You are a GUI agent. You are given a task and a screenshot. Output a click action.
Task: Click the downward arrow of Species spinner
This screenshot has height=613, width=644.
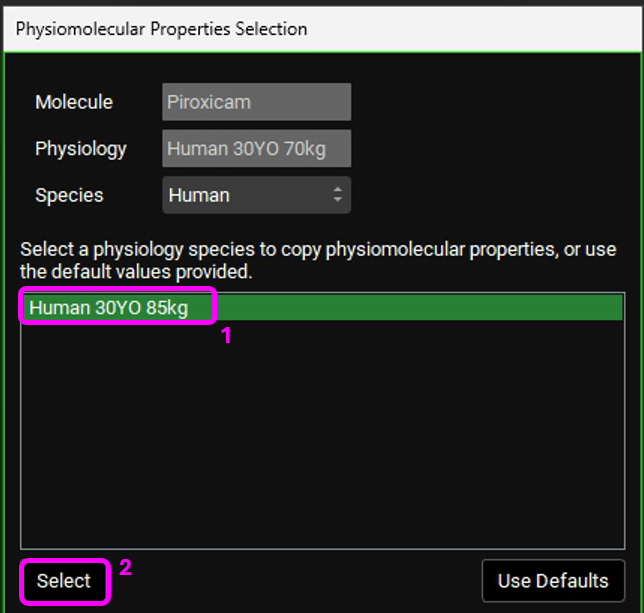coord(337,201)
